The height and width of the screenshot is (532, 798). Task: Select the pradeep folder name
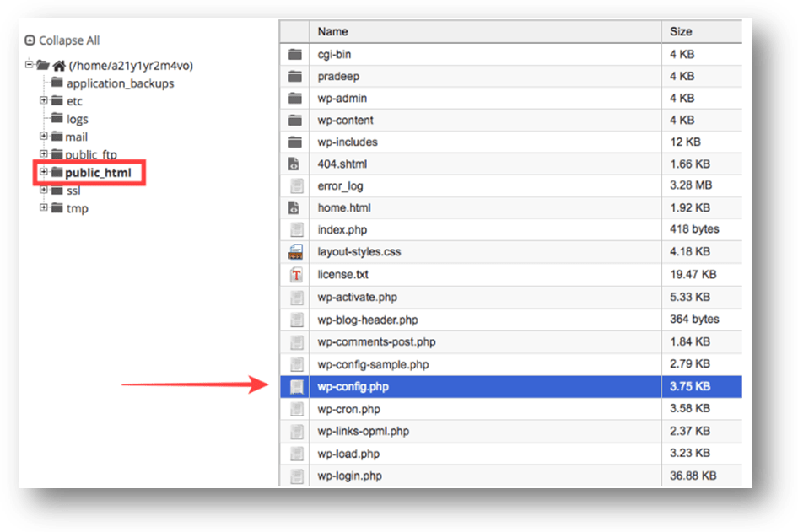click(338, 76)
